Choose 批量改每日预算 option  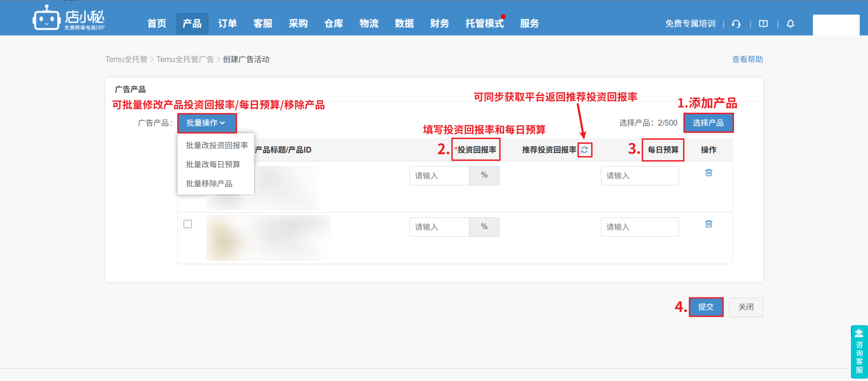point(213,164)
